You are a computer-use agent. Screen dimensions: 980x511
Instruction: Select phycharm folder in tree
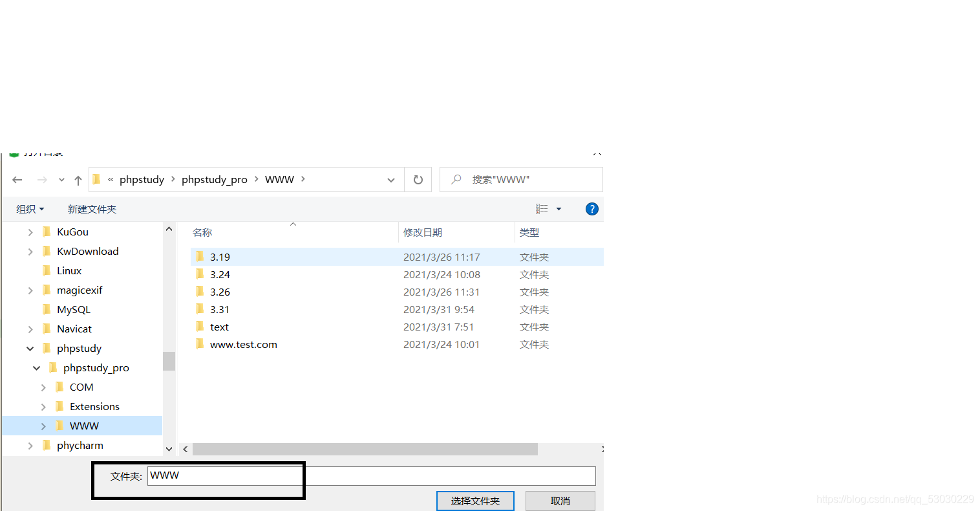80,445
